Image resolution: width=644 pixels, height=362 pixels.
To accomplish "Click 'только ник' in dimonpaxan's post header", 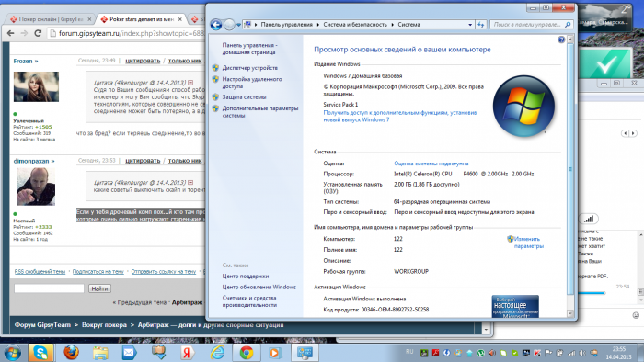I will (x=185, y=161).
